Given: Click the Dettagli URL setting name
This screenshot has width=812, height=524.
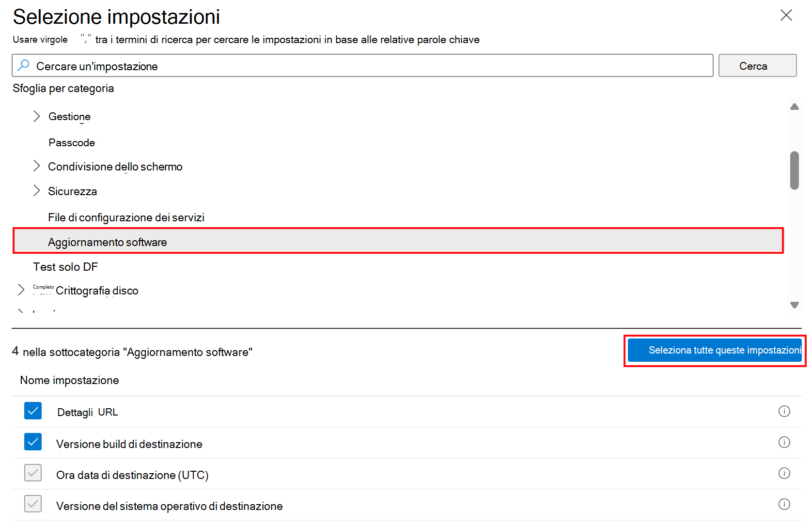Looking at the screenshot, I should (x=88, y=412).
